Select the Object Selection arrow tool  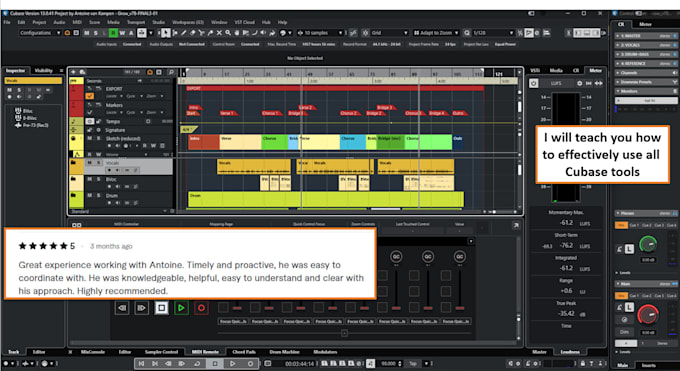166,33
